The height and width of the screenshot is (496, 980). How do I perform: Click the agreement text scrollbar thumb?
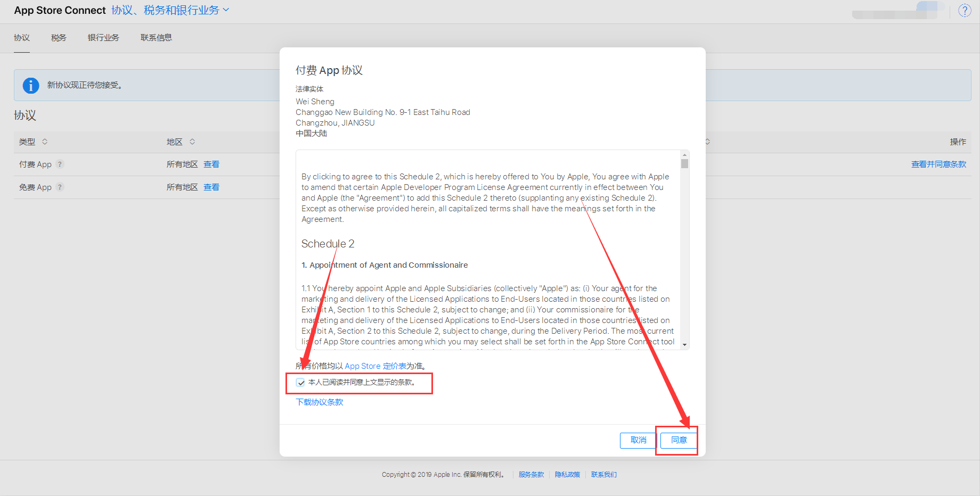pos(685,164)
